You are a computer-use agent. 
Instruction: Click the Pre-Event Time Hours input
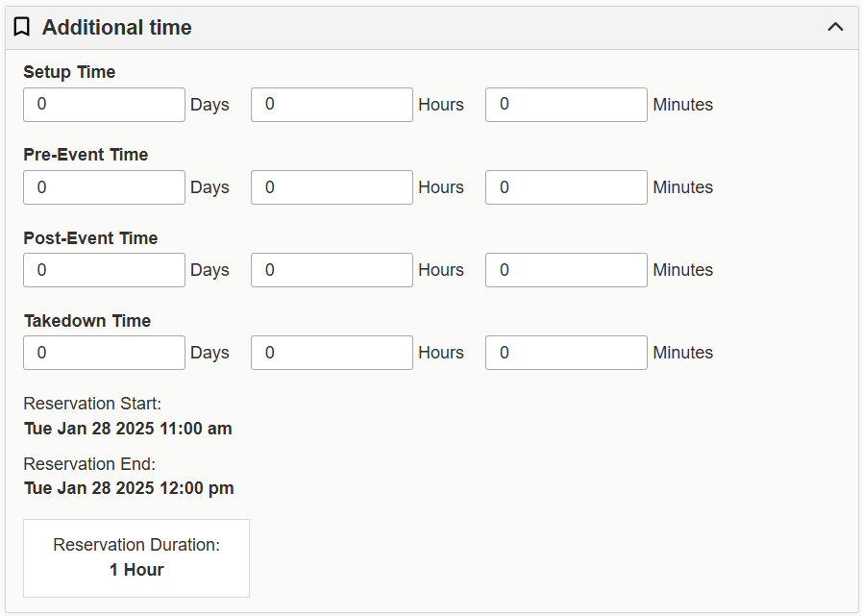332,187
